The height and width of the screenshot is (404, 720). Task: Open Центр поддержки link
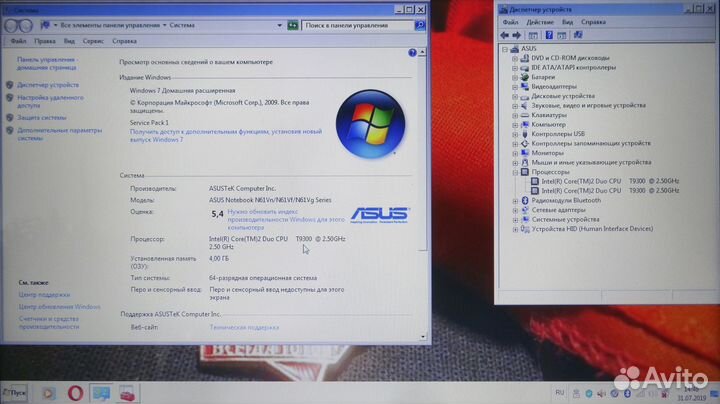pyautogui.click(x=45, y=295)
